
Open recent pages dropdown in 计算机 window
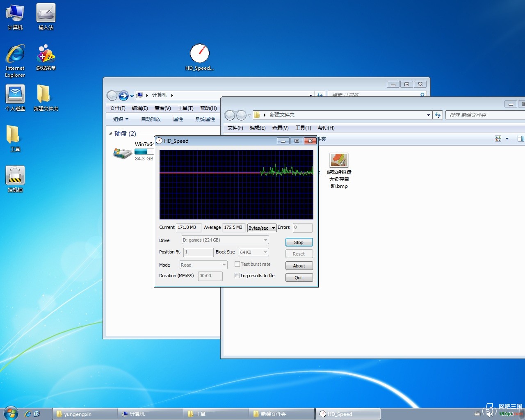click(x=132, y=96)
